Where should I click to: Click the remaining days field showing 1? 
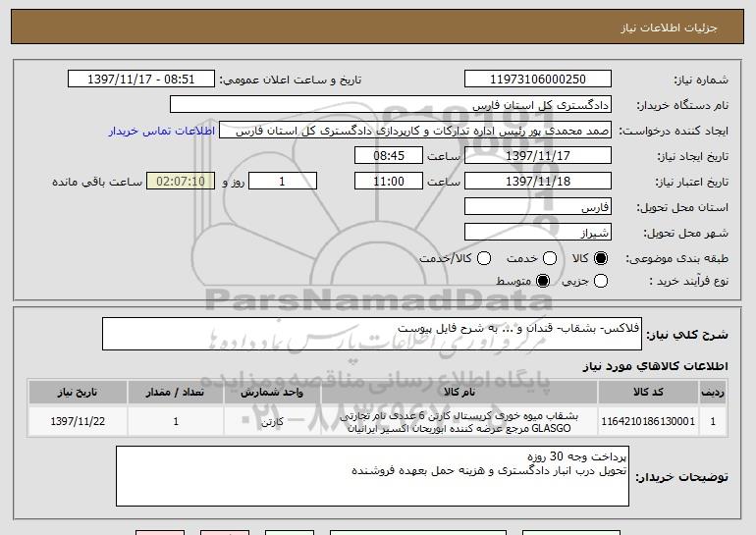[283, 182]
